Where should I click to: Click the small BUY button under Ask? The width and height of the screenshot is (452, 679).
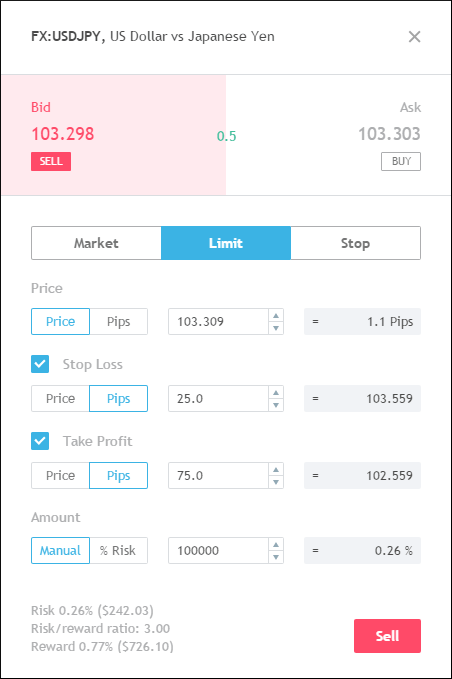401,162
